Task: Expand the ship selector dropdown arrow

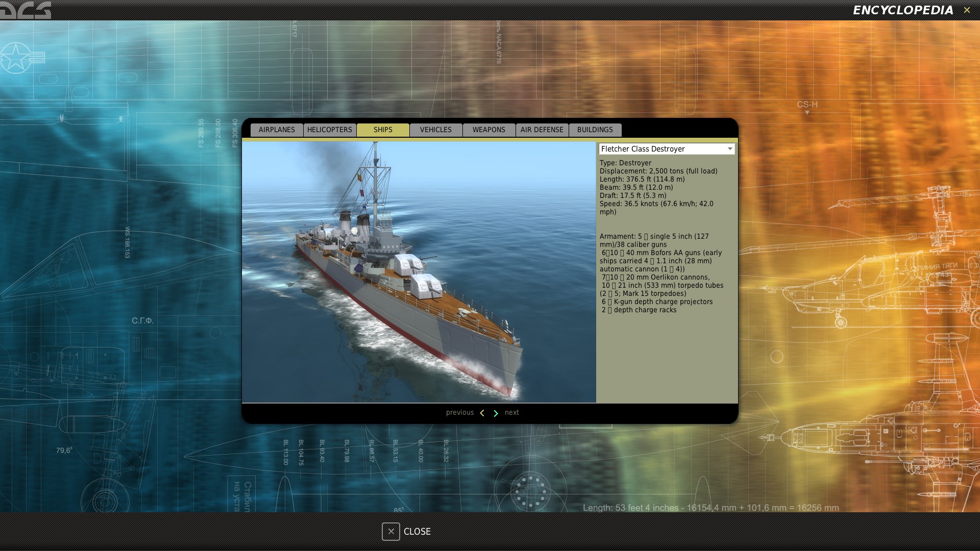Action: (x=730, y=148)
